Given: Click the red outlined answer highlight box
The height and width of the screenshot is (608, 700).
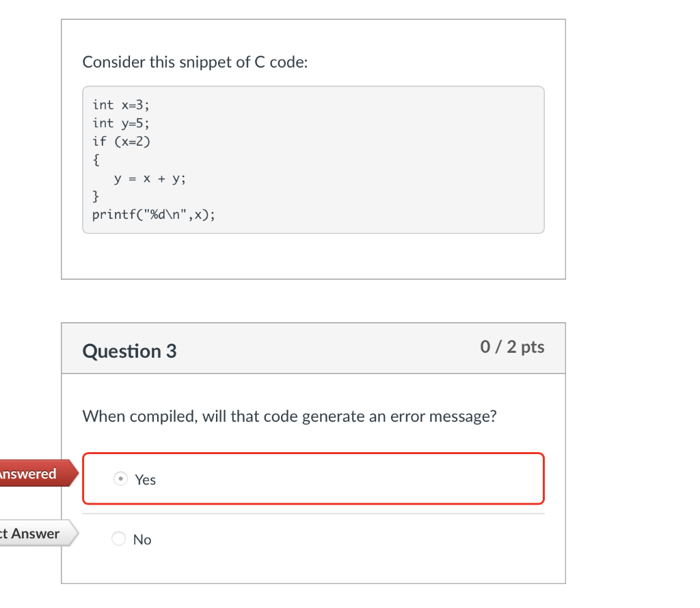Looking at the screenshot, I should click(313, 479).
